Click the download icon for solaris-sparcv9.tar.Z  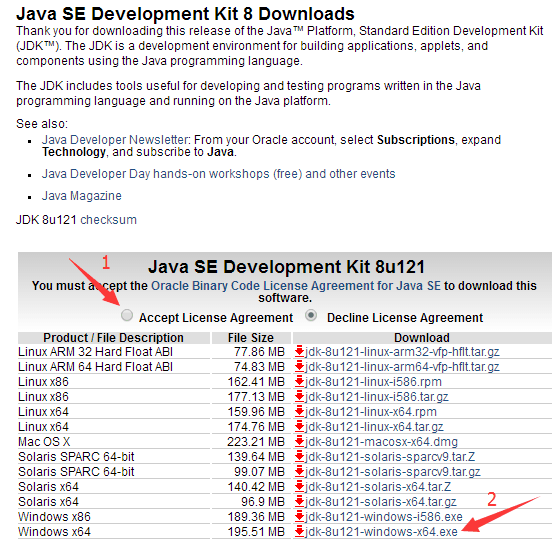pyautogui.click(x=299, y=456)
